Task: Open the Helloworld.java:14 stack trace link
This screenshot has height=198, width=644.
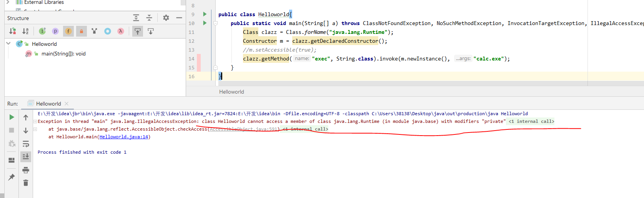Action: [x=123, y=137]
